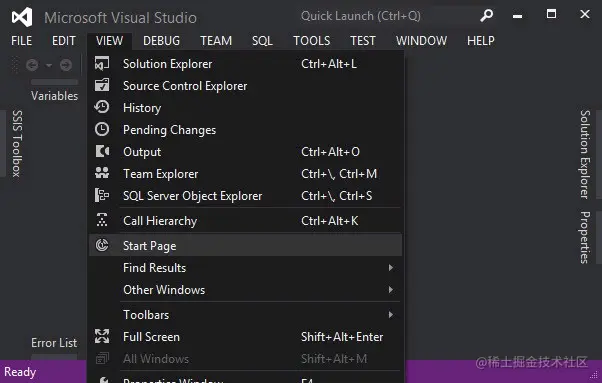Open the SQL menu
The width and height of the screenshot is (602, 383).
(262, 41)
